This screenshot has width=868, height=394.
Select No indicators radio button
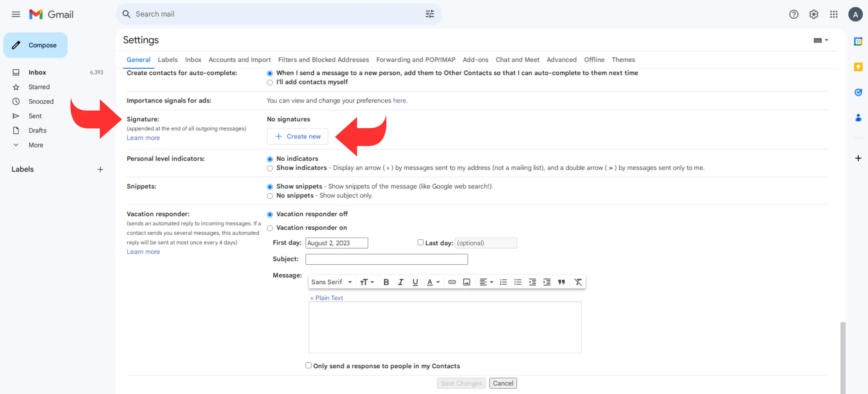pos(269,159)
